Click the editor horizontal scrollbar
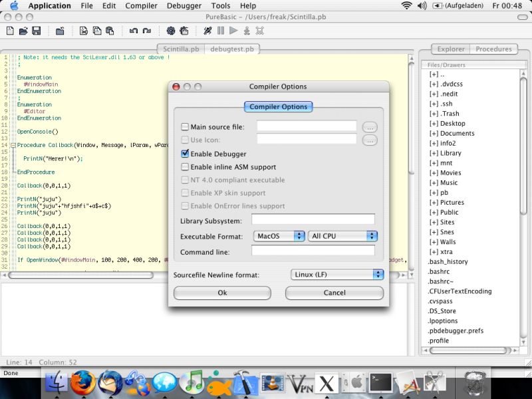 80,275
